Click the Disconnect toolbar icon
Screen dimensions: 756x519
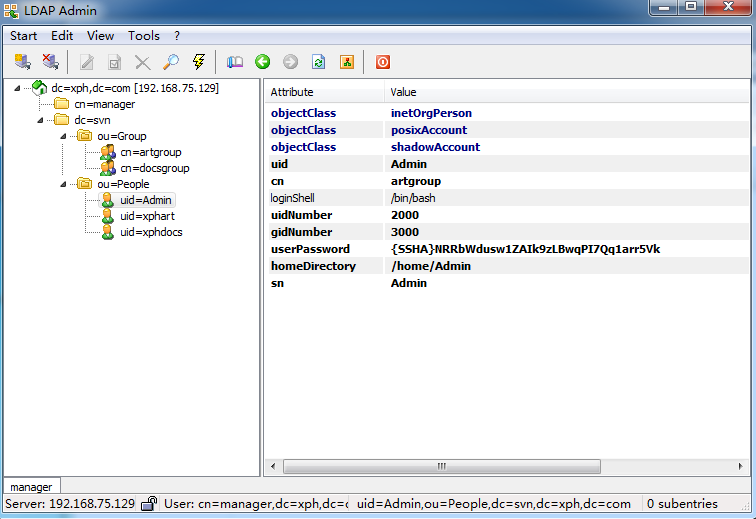tap(50, 62)
